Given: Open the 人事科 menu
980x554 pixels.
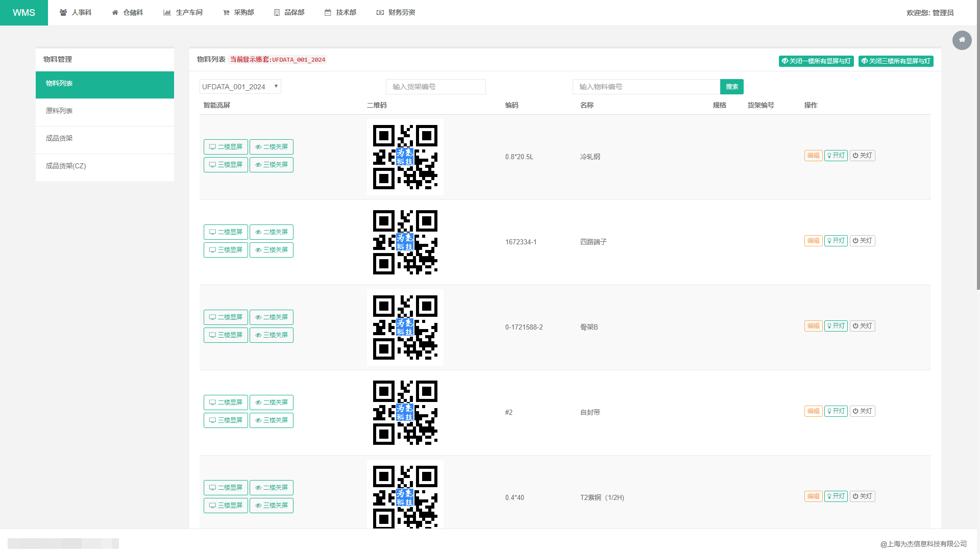Looking at the screenshot, I should click(76, 13).
